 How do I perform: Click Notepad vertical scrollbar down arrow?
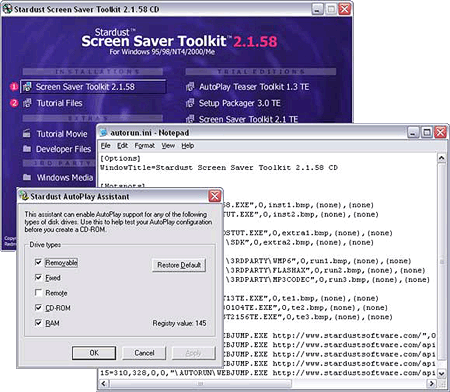(442, 373)
